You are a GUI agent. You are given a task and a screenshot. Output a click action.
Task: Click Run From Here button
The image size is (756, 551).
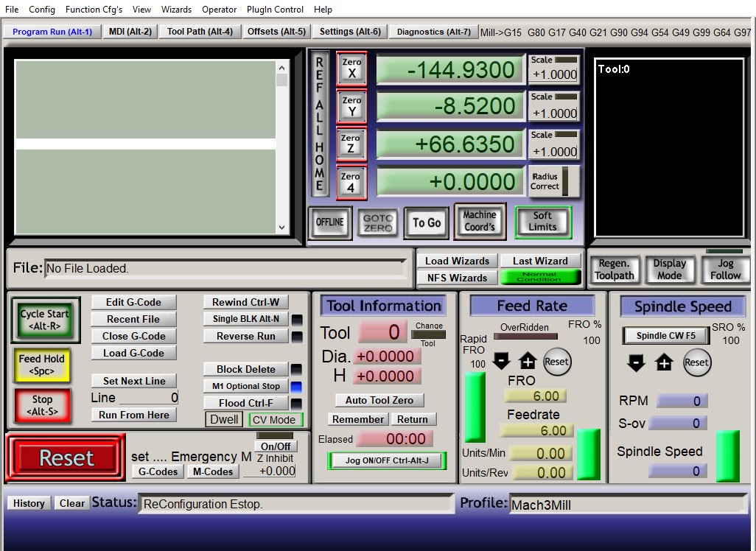point(134,415)
